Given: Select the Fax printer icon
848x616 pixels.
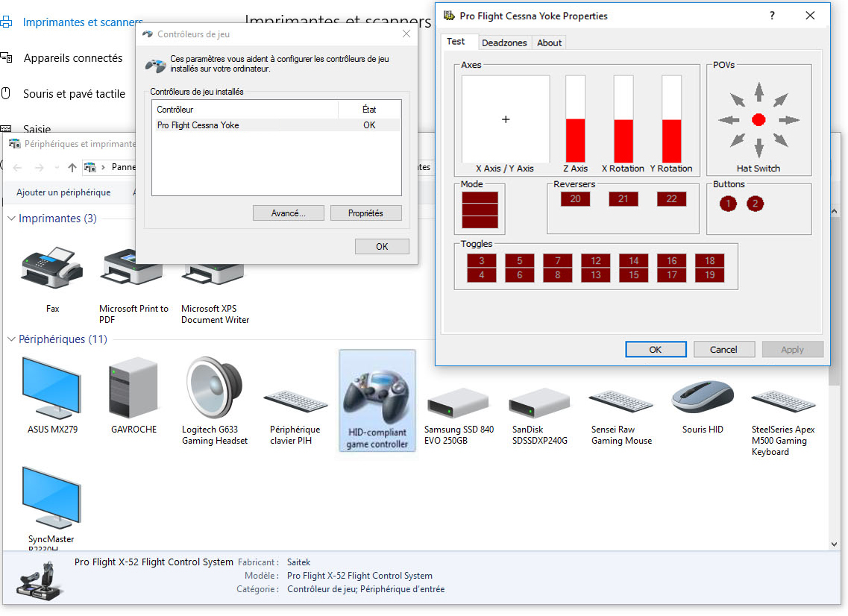Looking at the screenshot, I should point(52,268).
